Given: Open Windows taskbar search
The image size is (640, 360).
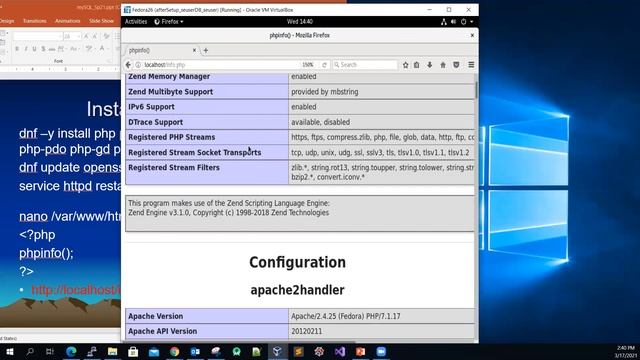Looking at the screenshot, I should coord(30,351).
